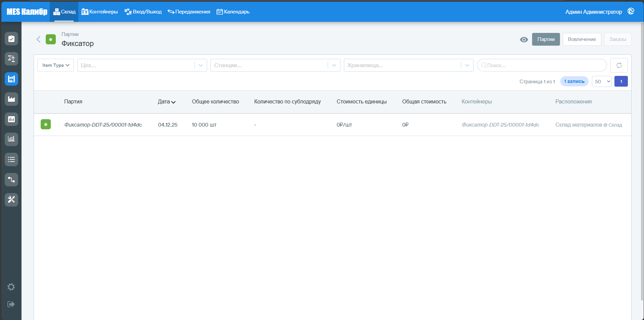
Task: Click the Страница 1 из 1 text
Action: [x=537, y=82]
